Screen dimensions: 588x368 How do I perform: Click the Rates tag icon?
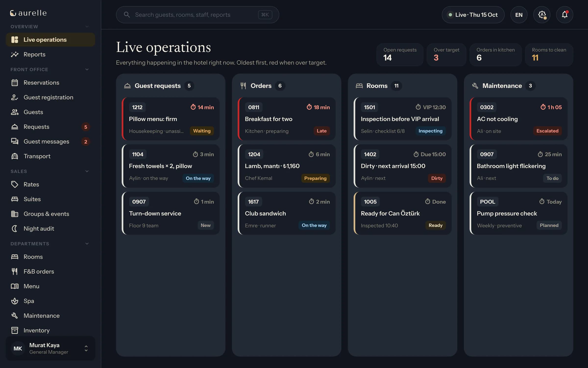click(15, 184)
